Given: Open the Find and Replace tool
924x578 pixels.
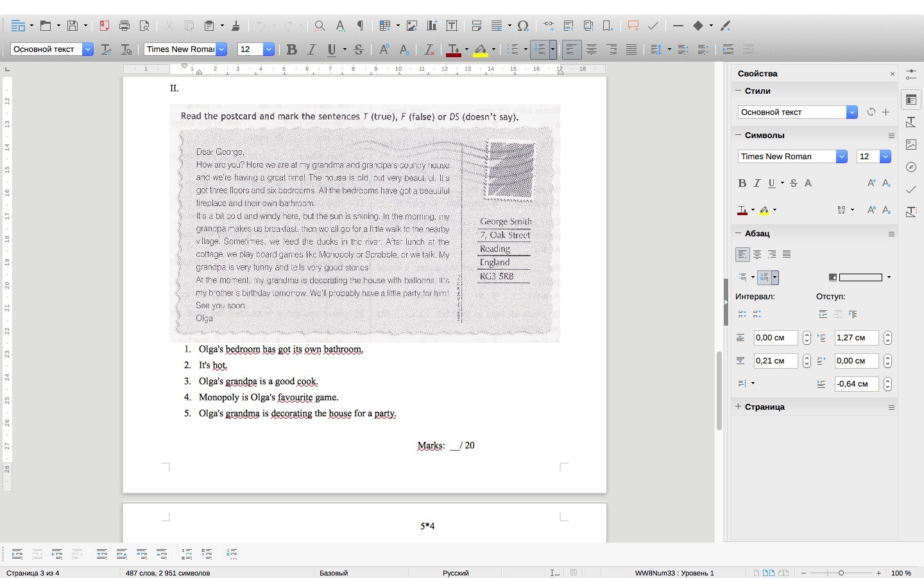Looking at the screenshot, I should click(x=319, y=26).
